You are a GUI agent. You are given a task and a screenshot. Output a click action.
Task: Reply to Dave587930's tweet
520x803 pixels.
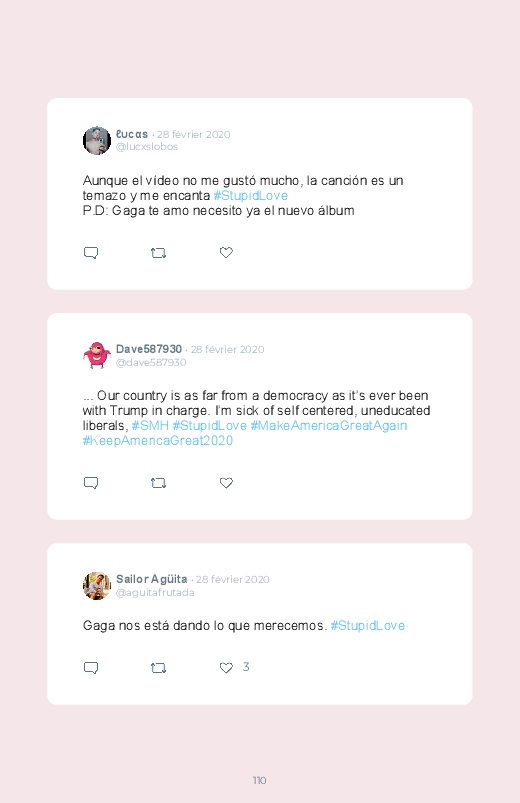pos(91,483)
